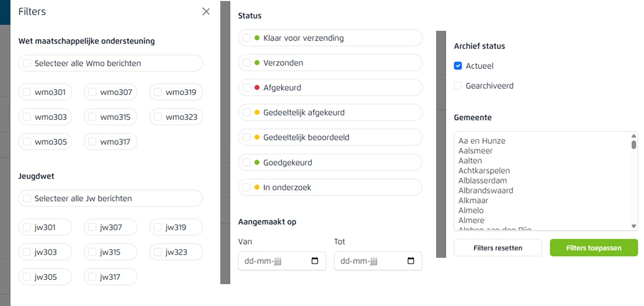
Task: Uncheck the Actueel archive status
Action: click(458, 66)
